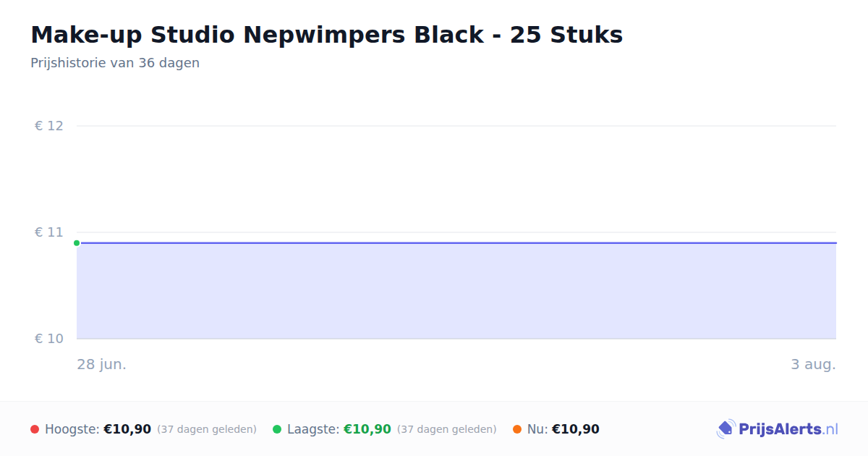Click the 28 jun. start date label
The image size is (868, 456).
[x=102, y=364]
